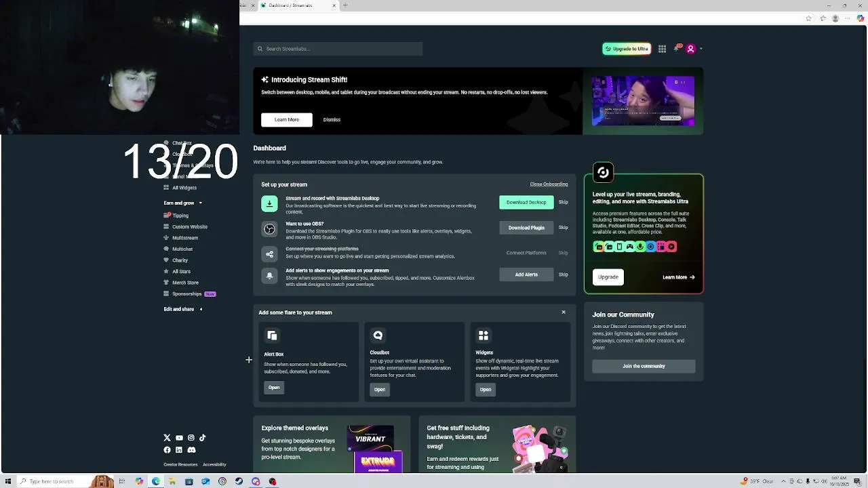The height and width of the screenshot is (488, 868).
Task: Skip the OBS plugin step
Action: coord(563,228)
